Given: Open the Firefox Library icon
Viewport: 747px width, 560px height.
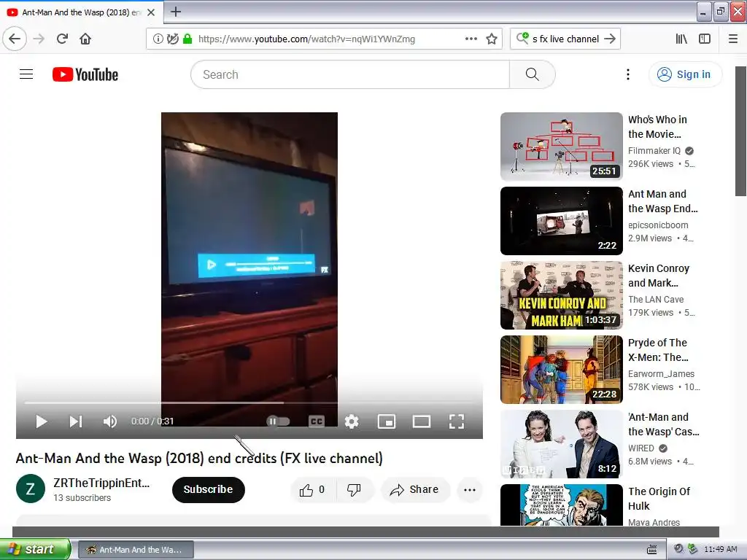Looking at the screenshot, I should pos(681,39).
